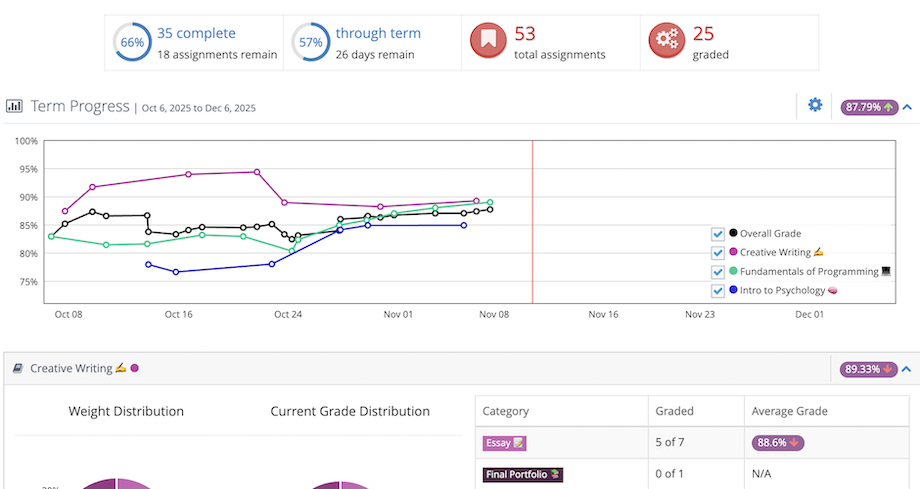Hide Fundamentals of Programming line via checkbox
The width and height of the screenshot is (920, 489).
coord(717,272)
